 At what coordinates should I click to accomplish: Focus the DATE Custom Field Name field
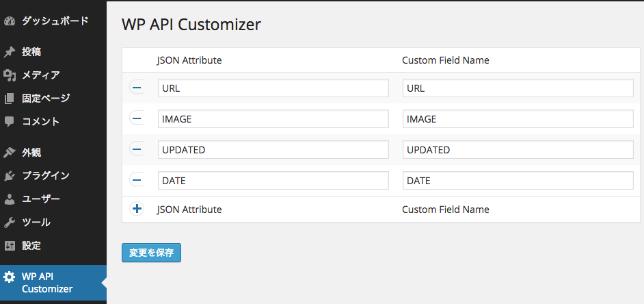518,181
